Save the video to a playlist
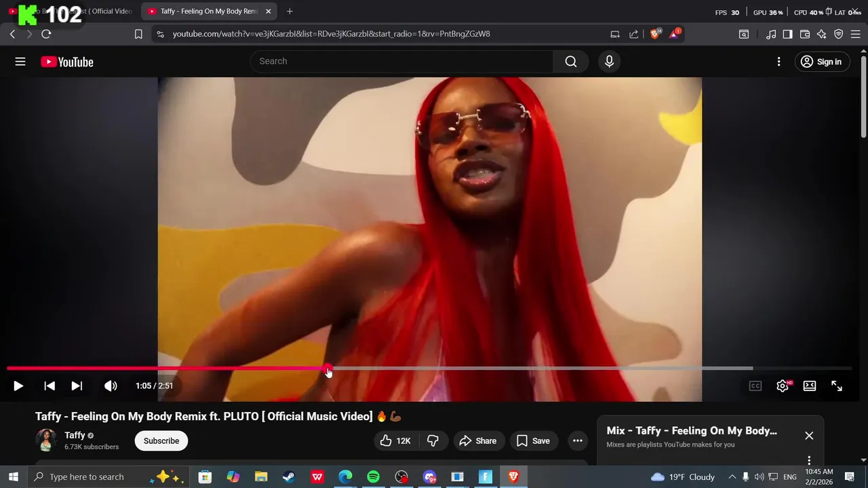868x488 pixels. [533, 441]
